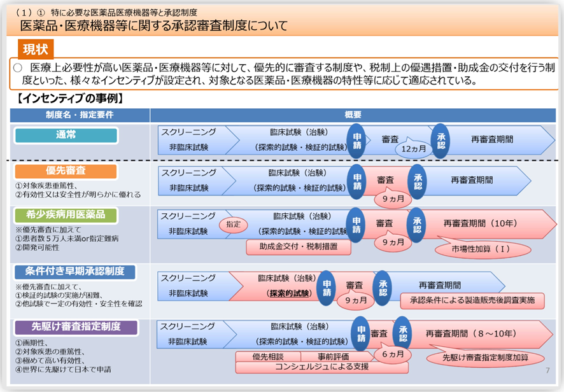The width and height of the screenshot is (564, 392).
Task: Select the 助成金交付・税制措置 box
Action: click(x=299, y=247)
